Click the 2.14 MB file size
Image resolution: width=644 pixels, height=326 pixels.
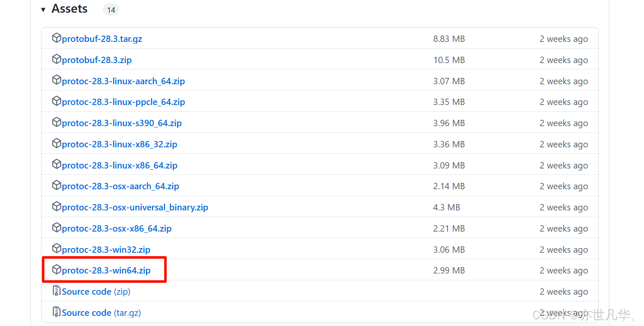point(449,186)
